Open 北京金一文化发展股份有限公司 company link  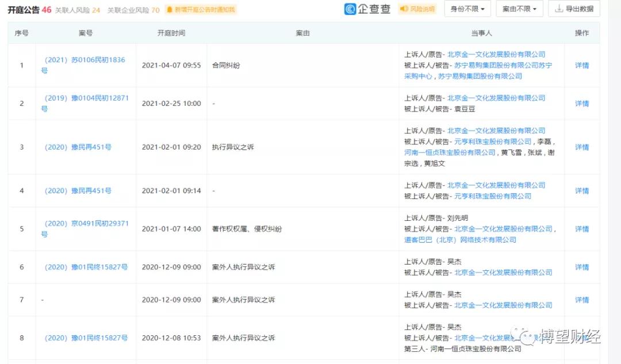coord(497,54)
